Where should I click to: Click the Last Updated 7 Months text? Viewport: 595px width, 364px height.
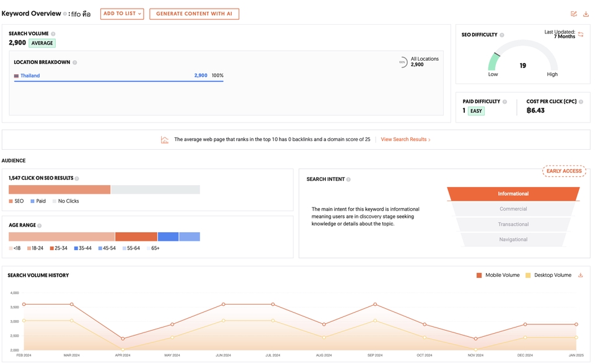click(560, 35)
